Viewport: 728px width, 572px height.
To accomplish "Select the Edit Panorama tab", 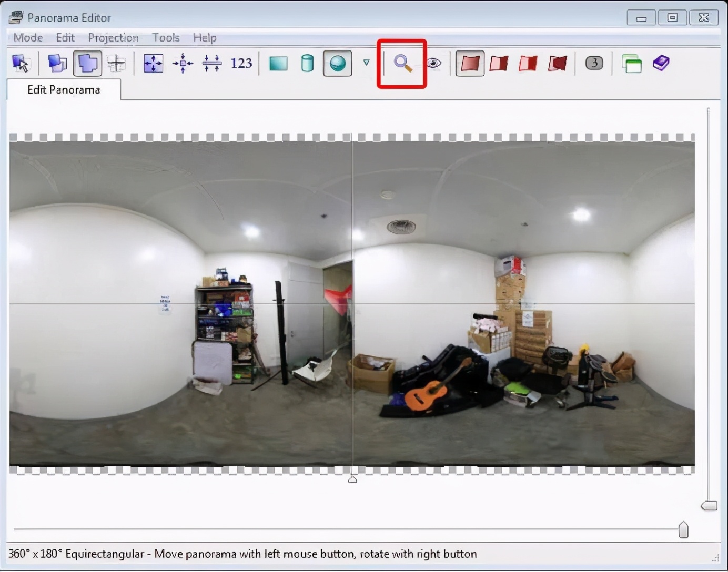I will pyautogui.click(x=64, y=90).
